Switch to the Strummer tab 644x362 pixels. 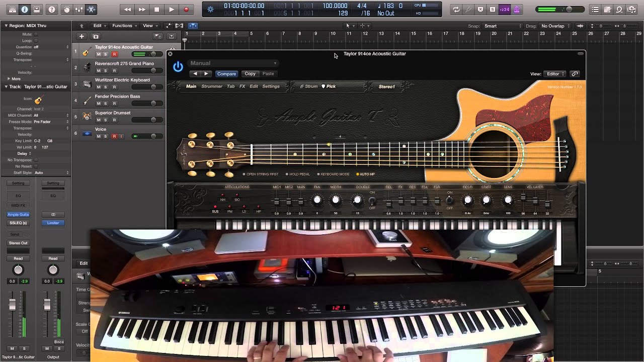point(212,86)
